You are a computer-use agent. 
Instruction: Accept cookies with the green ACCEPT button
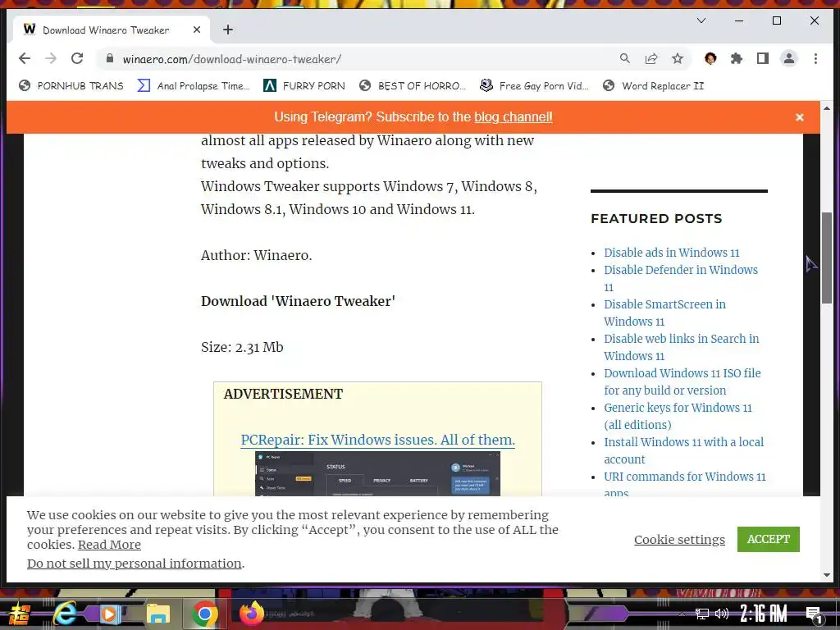(768, 539)
